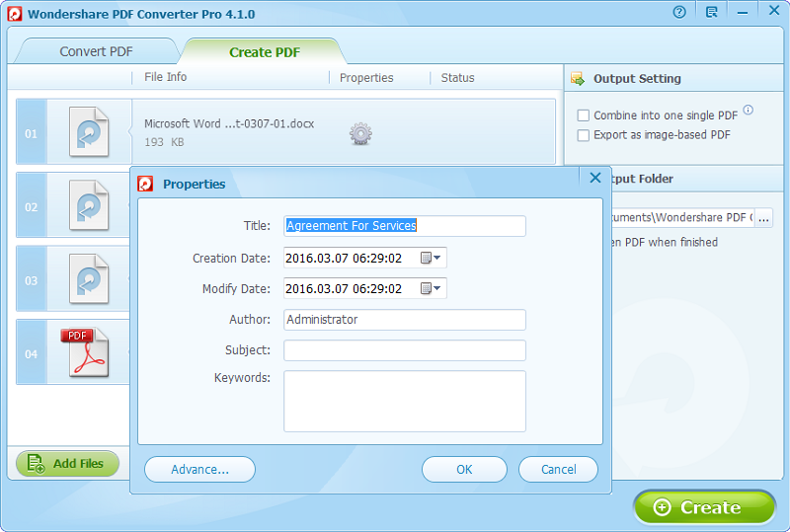The image size is (790, 532).
Task: Enable Export as image-based PDF
Action: (583, 135)
